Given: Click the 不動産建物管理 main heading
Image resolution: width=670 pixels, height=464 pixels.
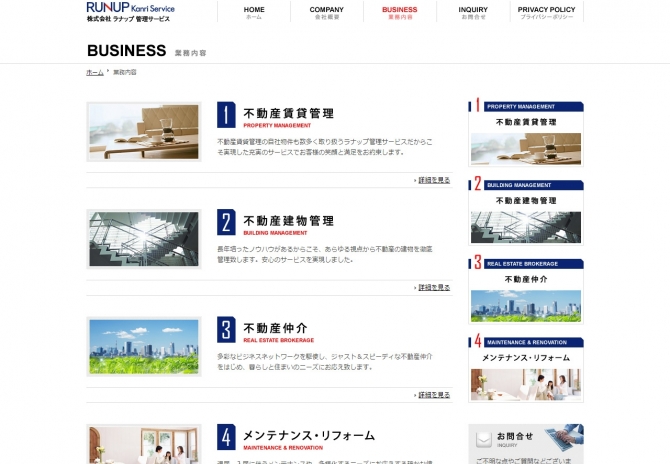Looking at the screenshot, I should (x=288, y=221).
